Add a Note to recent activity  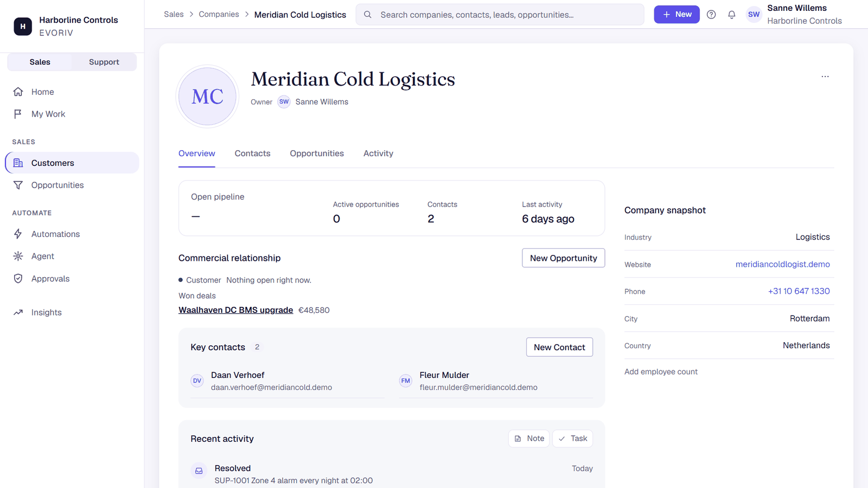529,439
